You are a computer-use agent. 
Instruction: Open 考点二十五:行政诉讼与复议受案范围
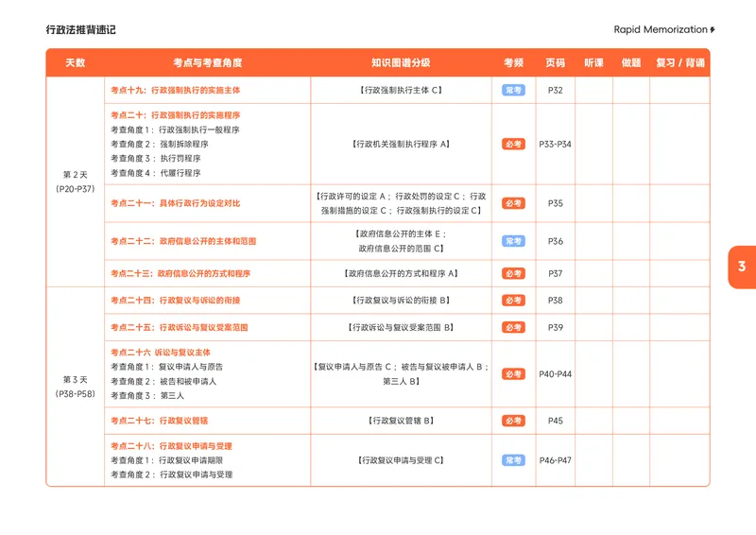tap(180, 328)
